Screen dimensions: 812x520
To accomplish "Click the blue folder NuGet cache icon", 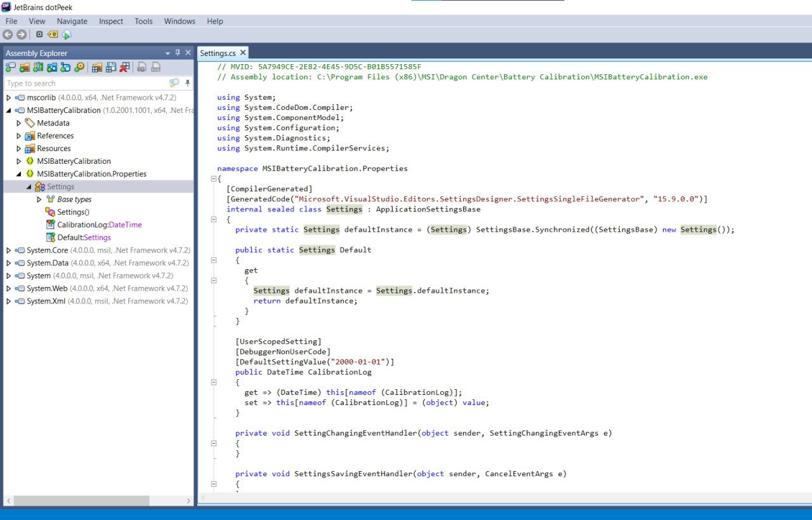I will (52, 67).
